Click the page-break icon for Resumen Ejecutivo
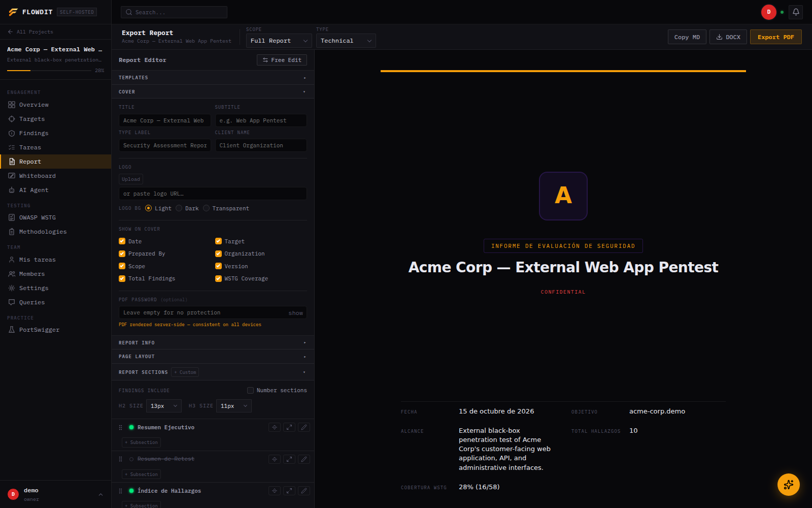Viewport: 812px width, 508px height. pyautogui.click(x=275, y=427)
